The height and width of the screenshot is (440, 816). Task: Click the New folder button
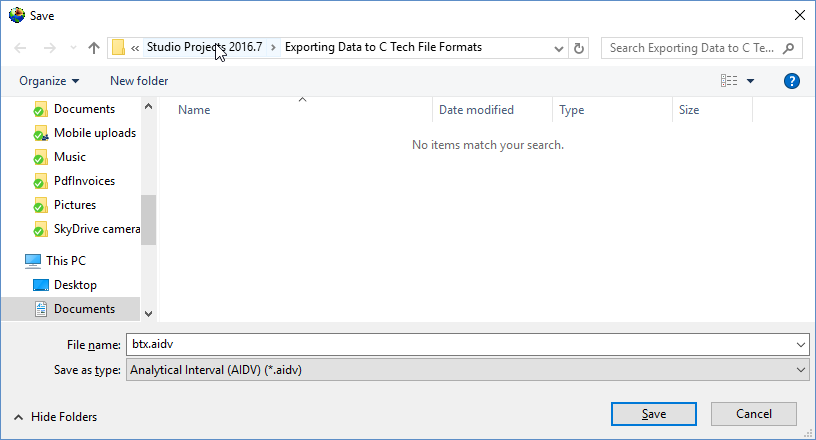pos(139,81)
